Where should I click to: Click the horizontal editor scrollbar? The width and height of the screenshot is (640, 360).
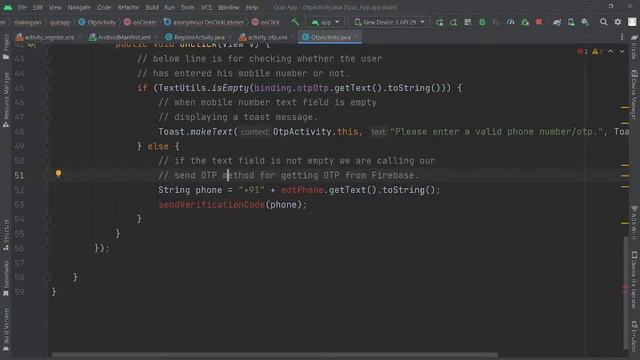[275, 355]
